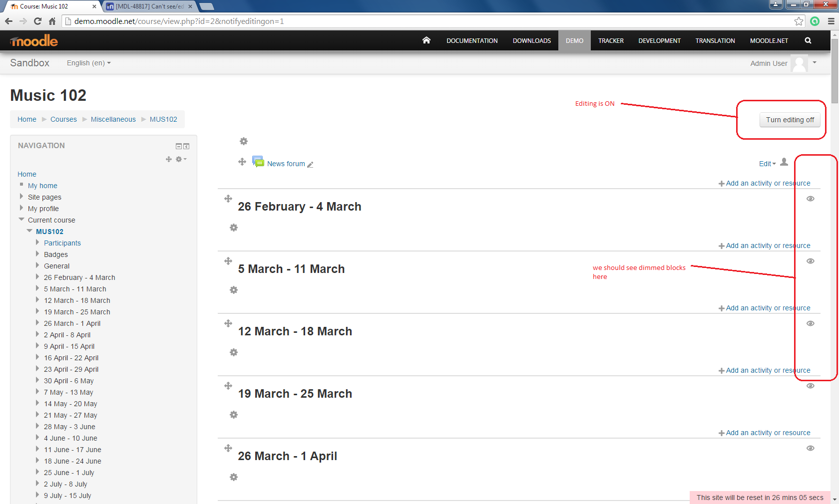Open the News forum link

[286, 164]
